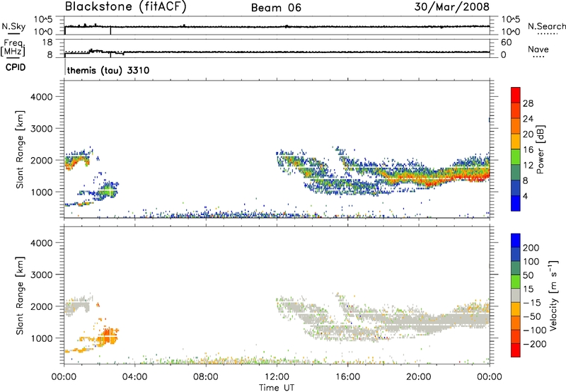The image size is (566, 392).
Task: Click the gray segment of the Velocity color bar
Action: coord(516,295)
